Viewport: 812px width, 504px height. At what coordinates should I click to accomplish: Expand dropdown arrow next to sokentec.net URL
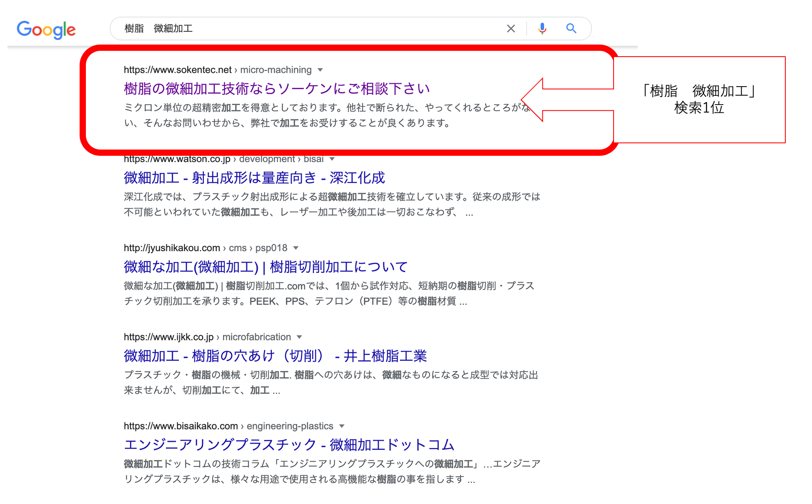pyautogui.click(x=320, y=70)
